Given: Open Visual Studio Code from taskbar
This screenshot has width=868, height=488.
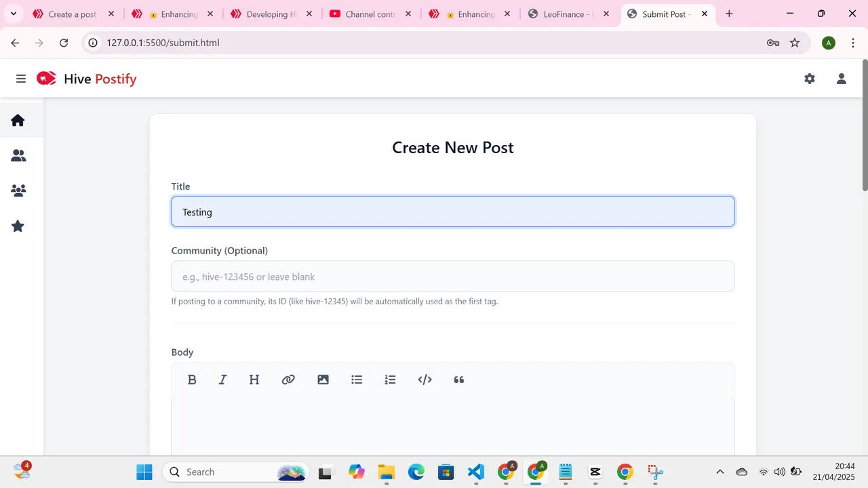Looking at the screenshot, I should (476, 472).
